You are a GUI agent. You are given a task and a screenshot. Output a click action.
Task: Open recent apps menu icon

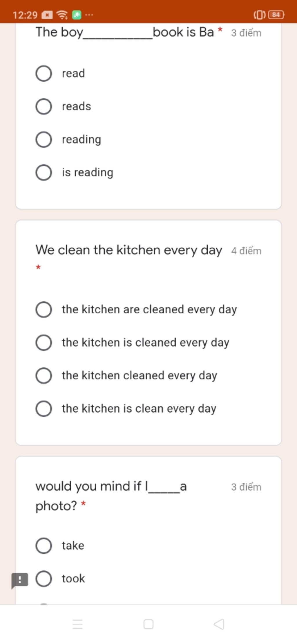pos(77,624)
